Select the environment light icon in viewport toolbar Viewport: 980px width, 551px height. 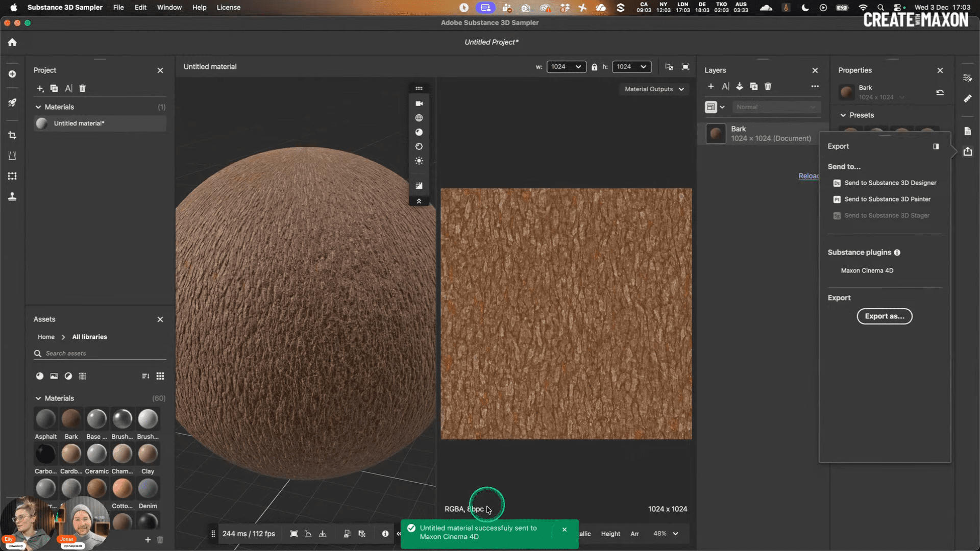tap(419, 161)
